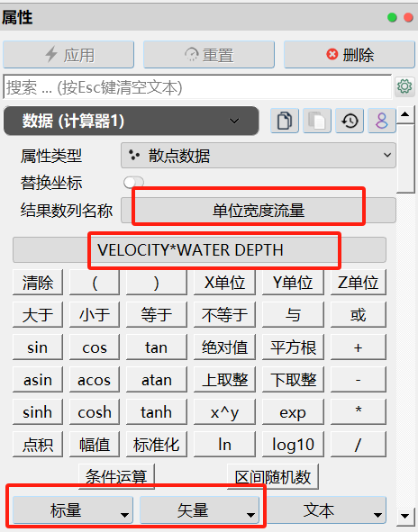Click the history restore clock icon
This screenshot has height=532, width=418.
(350, 121)
